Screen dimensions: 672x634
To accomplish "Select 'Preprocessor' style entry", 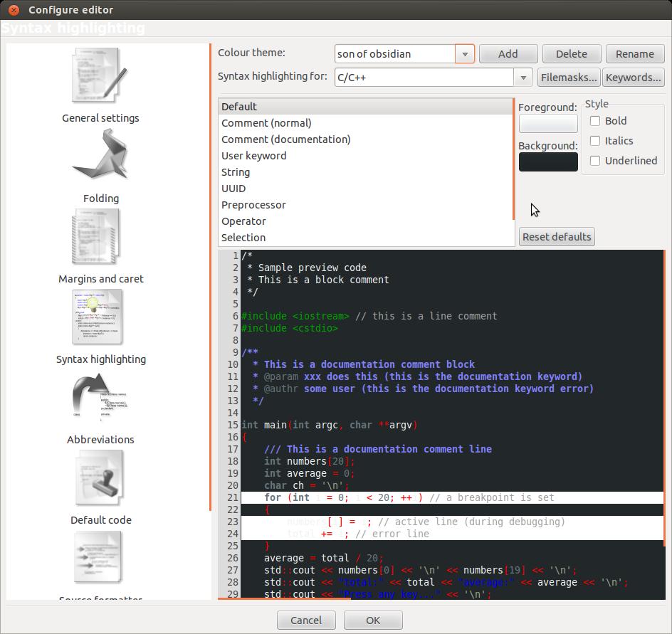I will [x=366, y=205].
